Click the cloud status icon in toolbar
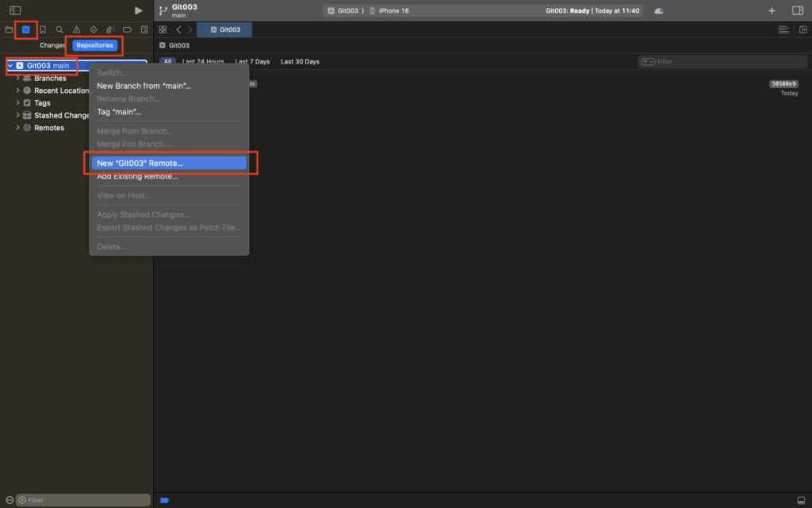Image resolution: width=812 pixels, height=508 pixels. [x=659, y=10]
